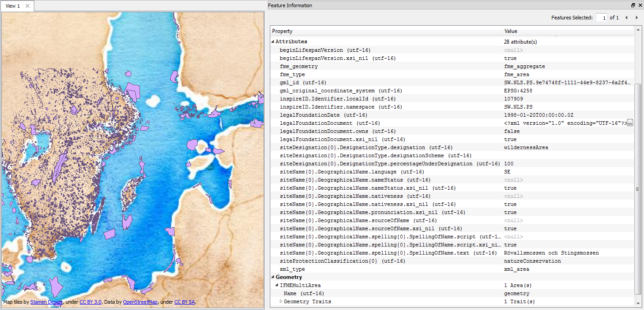Edit the Features Selected number field

pyautogui.click(x=602, y=18)
